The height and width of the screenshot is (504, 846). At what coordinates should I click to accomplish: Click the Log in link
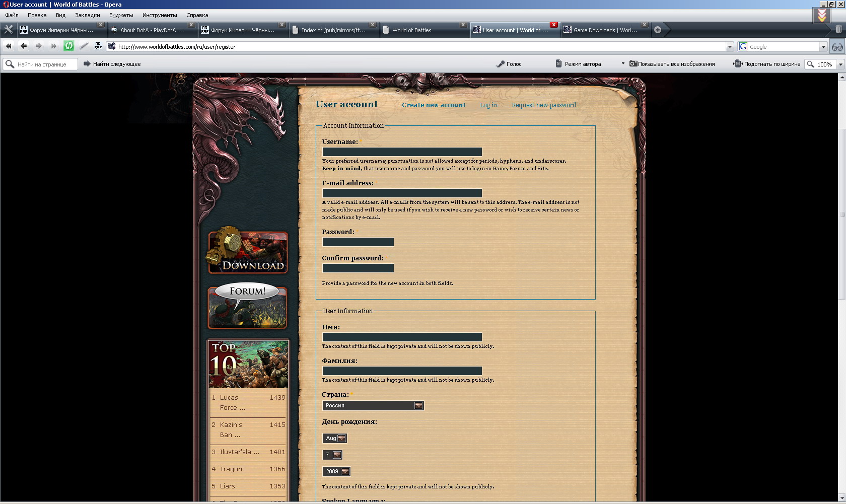click(x=488, y=105)
